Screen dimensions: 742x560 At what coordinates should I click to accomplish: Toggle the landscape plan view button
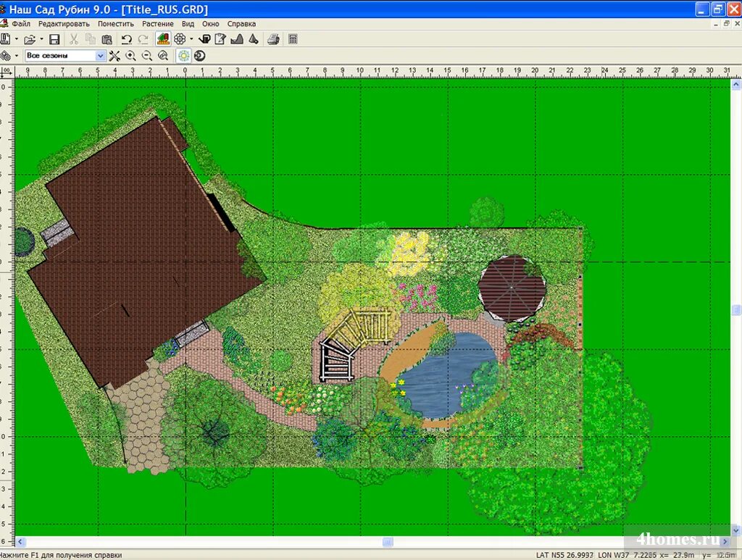coord(163,39)
